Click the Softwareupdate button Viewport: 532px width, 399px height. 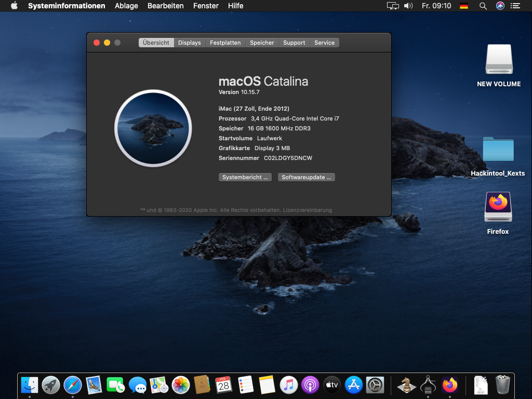coord(307,177)
